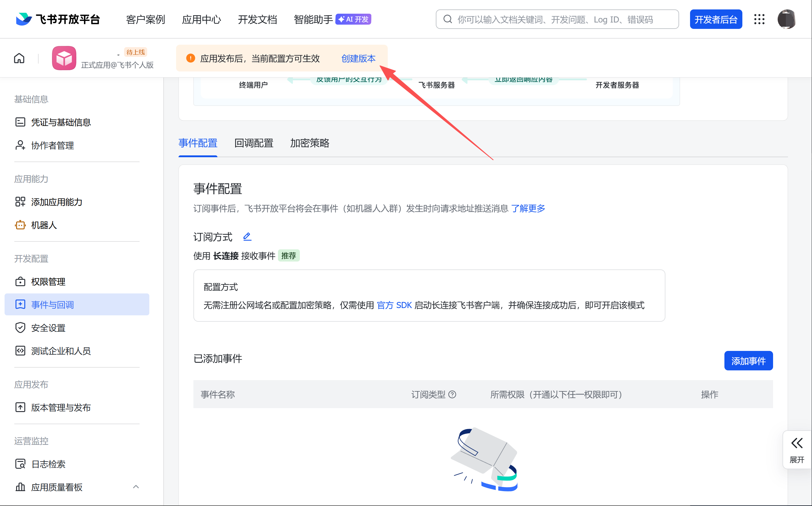Click the user avatar at top right
The height and width of the screenshot is (506, 812).
786,19
